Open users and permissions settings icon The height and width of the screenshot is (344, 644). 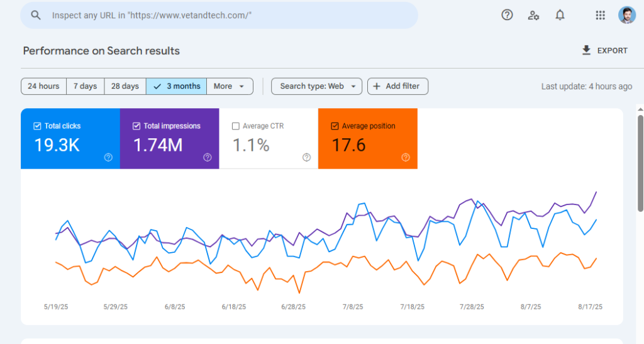(533, 16)
